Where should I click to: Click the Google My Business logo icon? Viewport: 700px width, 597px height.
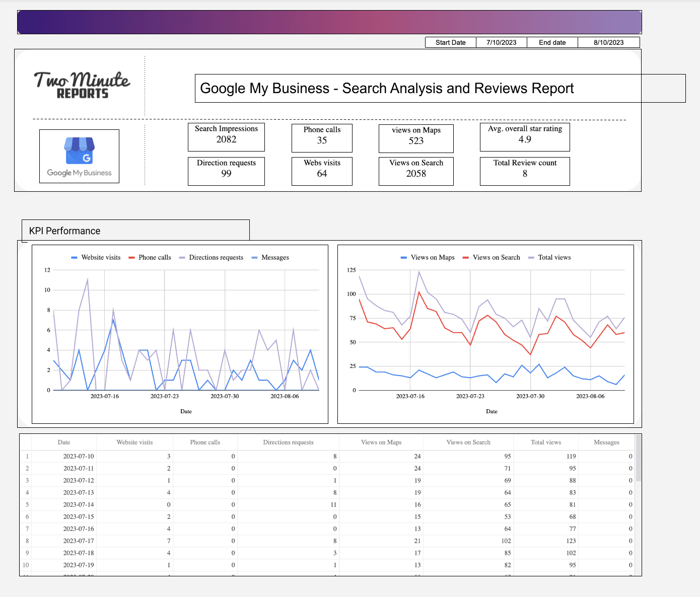79,156
